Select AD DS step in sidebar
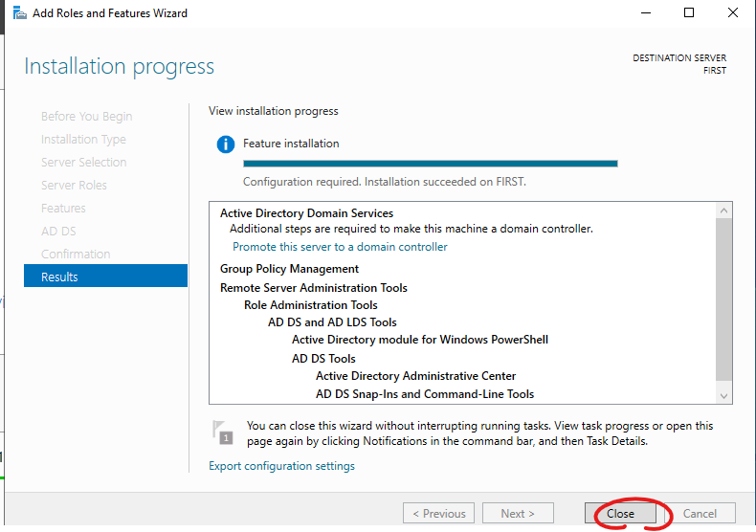Screen dimensions: 756x532 58,232
